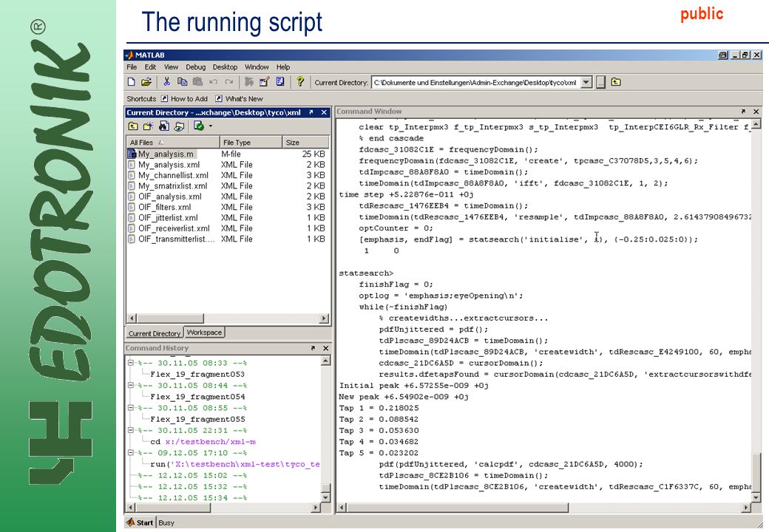Click the MATLAB Start button

point(140,522)
